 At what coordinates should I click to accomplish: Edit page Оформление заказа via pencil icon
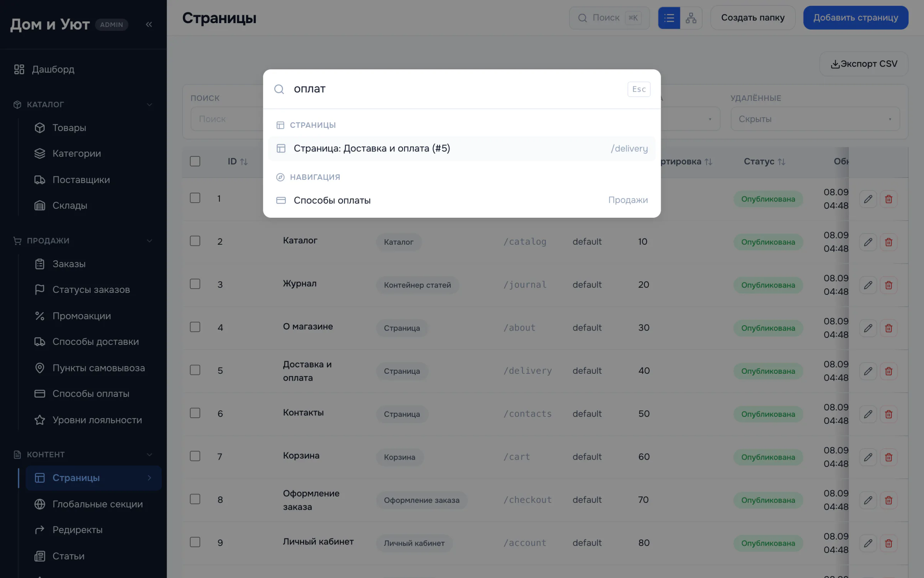coord(868,500)
